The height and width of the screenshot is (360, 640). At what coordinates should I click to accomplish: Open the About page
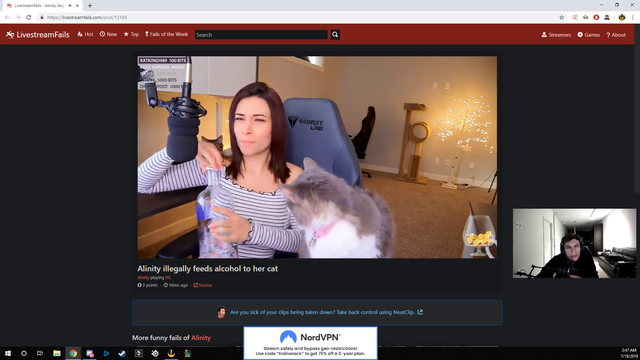[x=616, y=35]
